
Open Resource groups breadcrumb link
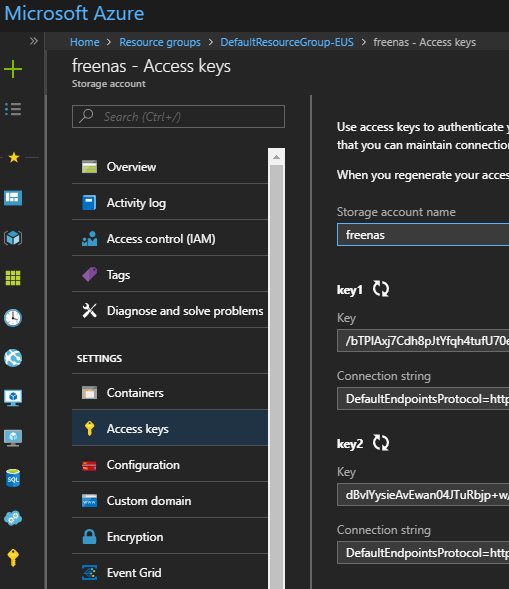click(160, 42)
